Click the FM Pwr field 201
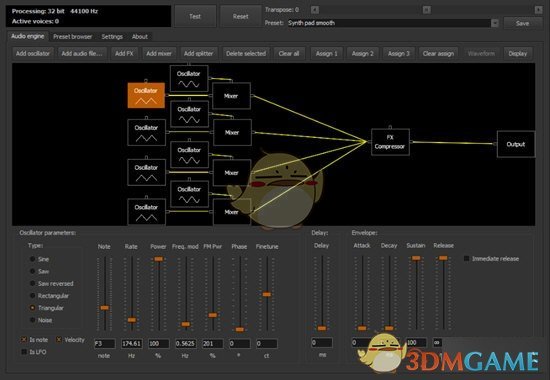The height and width of the screenshot is (380, 550). click(x=213, y=344)
